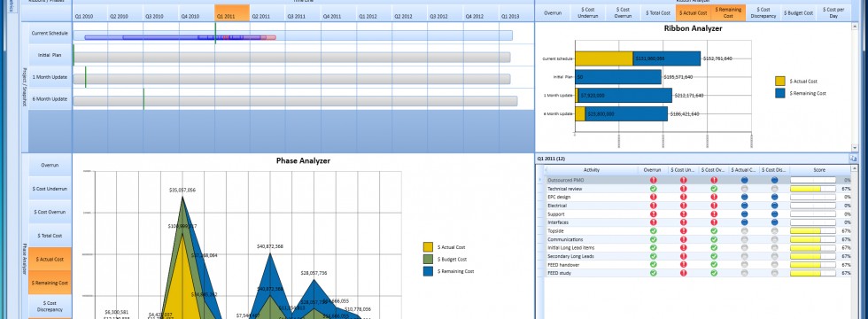Click Technical review green Overrun check icon
Viewport: 868px width, 319px height.
coord(654,189)
